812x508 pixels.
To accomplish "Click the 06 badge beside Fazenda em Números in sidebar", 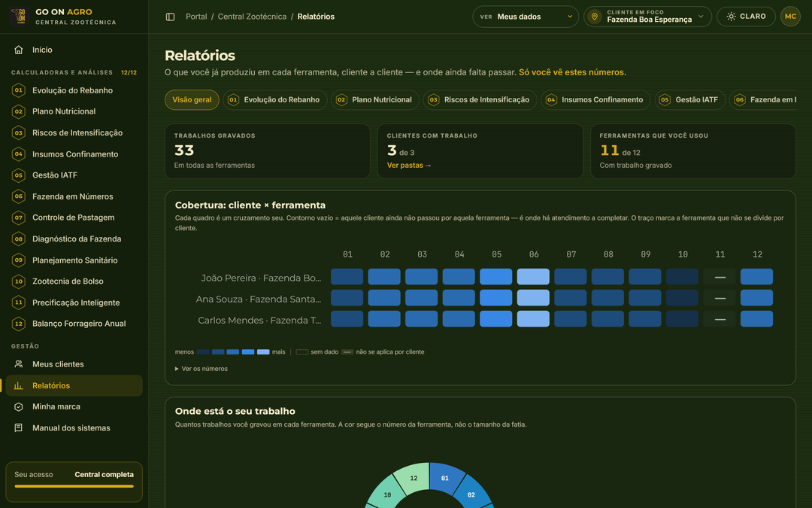I will coord(19,196).
